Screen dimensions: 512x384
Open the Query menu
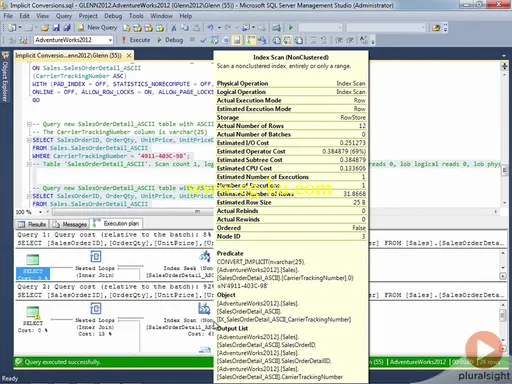[64, 16]
